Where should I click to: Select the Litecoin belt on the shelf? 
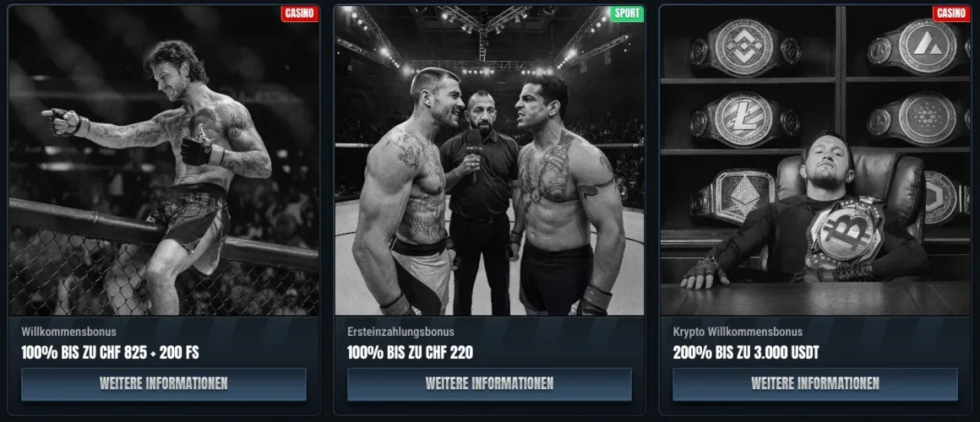click(x=745, y=121)
